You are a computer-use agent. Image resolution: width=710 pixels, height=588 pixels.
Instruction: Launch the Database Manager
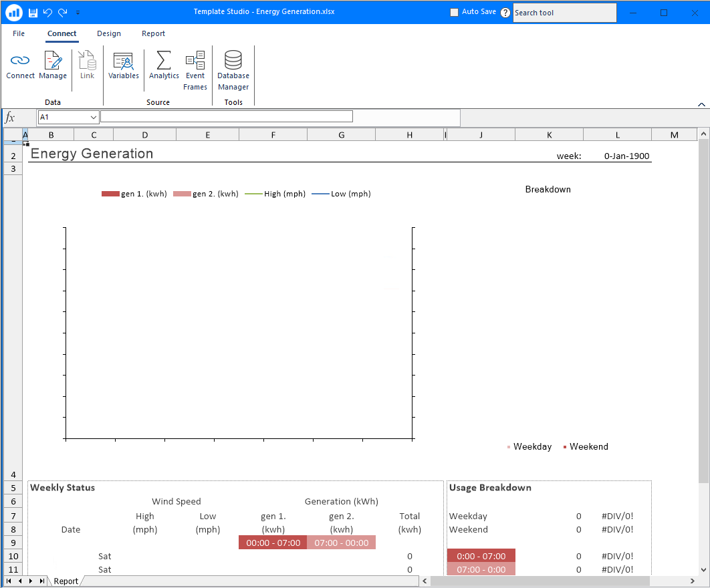coord(233,71)
